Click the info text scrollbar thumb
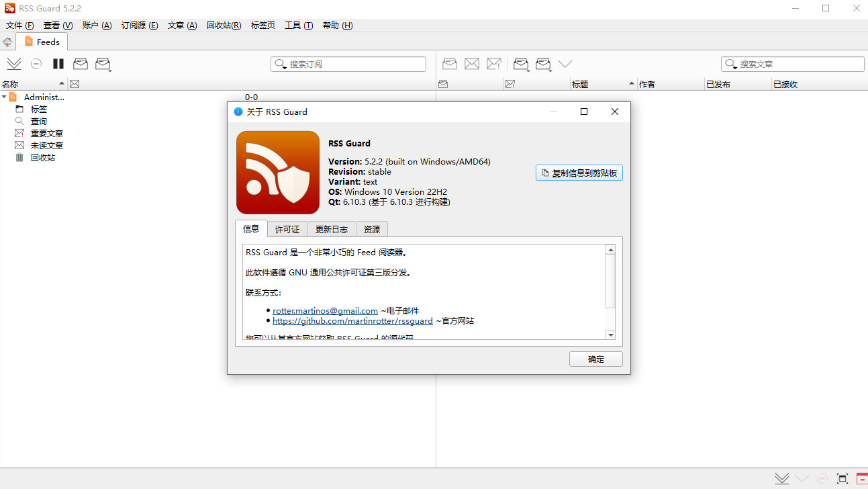This screenshot has height=489, width=868. coord(610,281)
